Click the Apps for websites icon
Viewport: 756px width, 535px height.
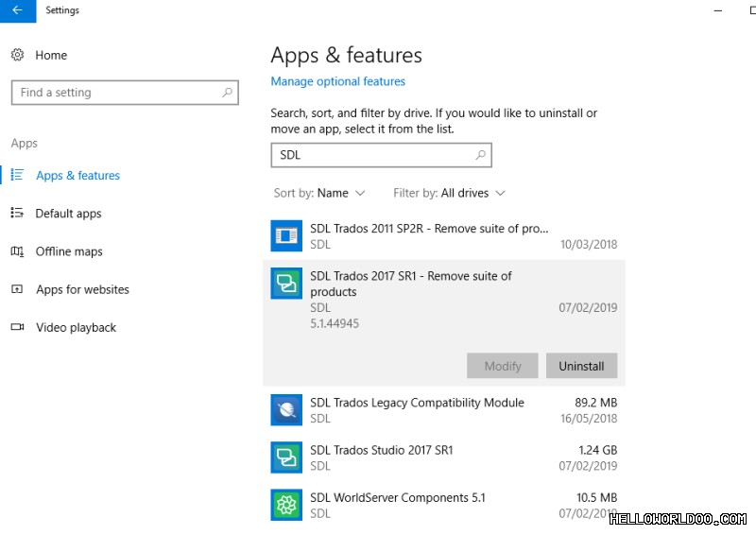click(x=17, y=289)
